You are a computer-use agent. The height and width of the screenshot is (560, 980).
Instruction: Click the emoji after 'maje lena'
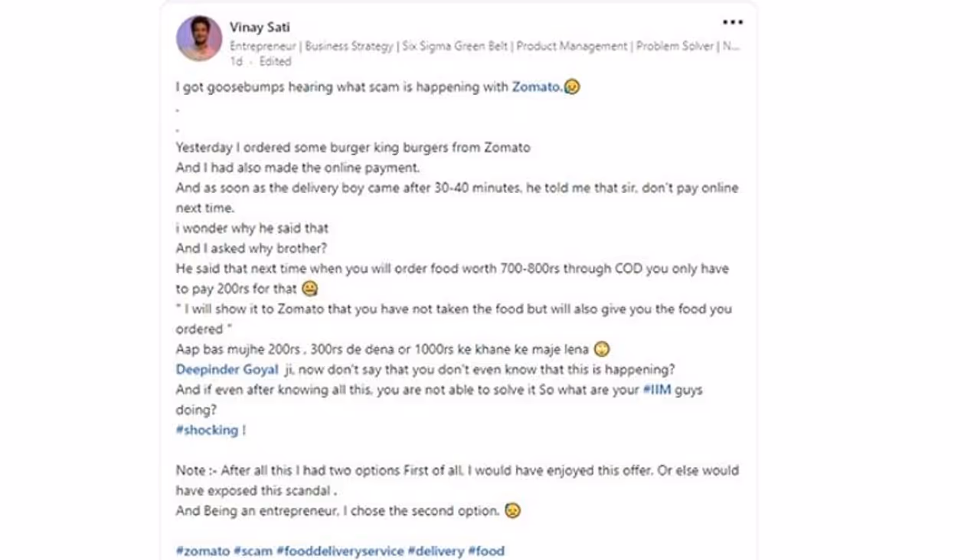point(602,350)
